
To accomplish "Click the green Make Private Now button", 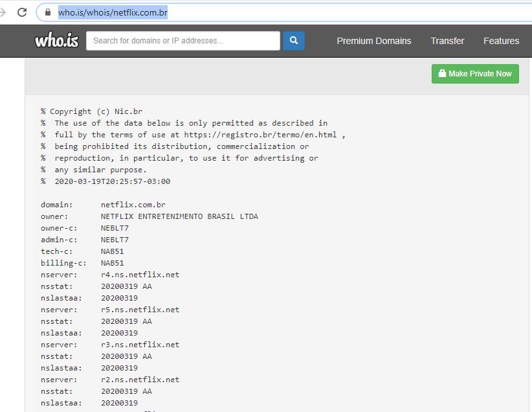I will pos(475,74).
